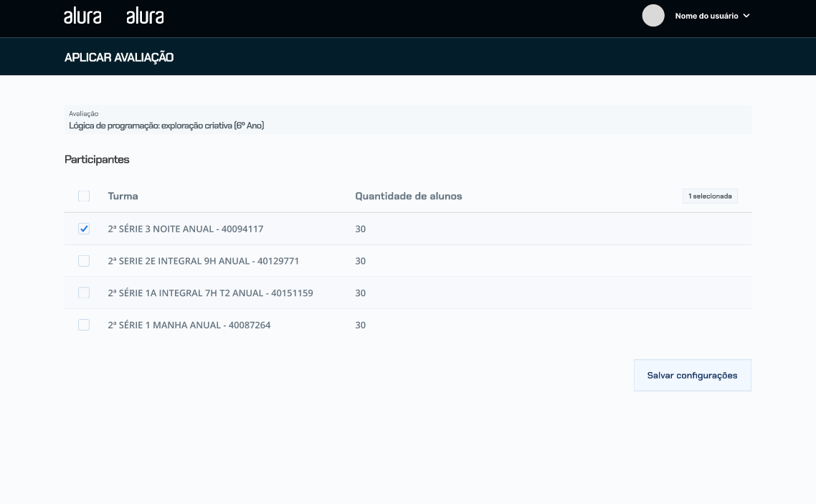Click the APLICAR AVALIAÇÃO page title
Image resolution: width=816 pixels, height=504 pixels.
(119, 57)
